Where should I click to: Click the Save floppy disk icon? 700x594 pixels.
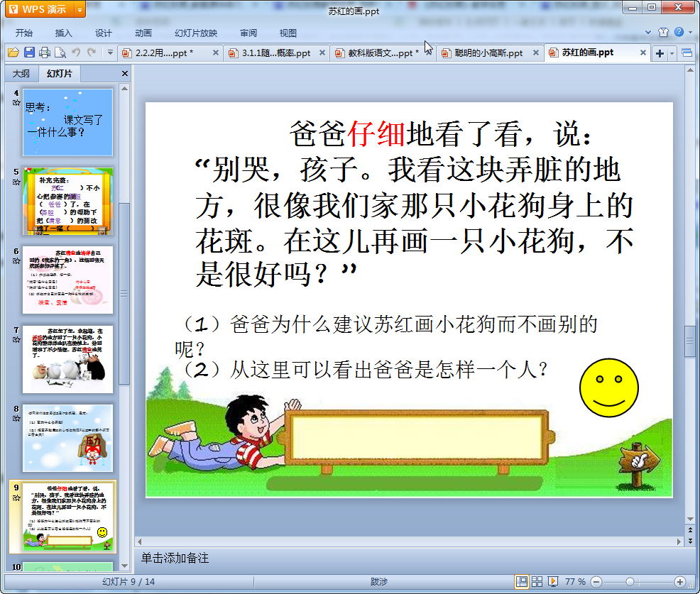29,53
